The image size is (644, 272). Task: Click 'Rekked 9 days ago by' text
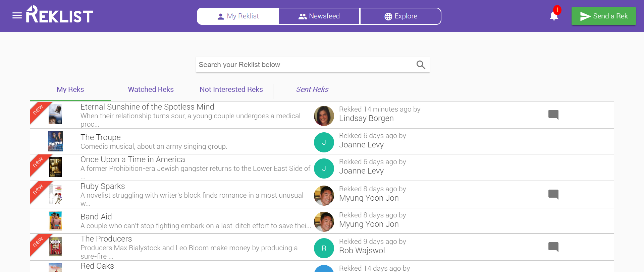(x=373, y=242)
